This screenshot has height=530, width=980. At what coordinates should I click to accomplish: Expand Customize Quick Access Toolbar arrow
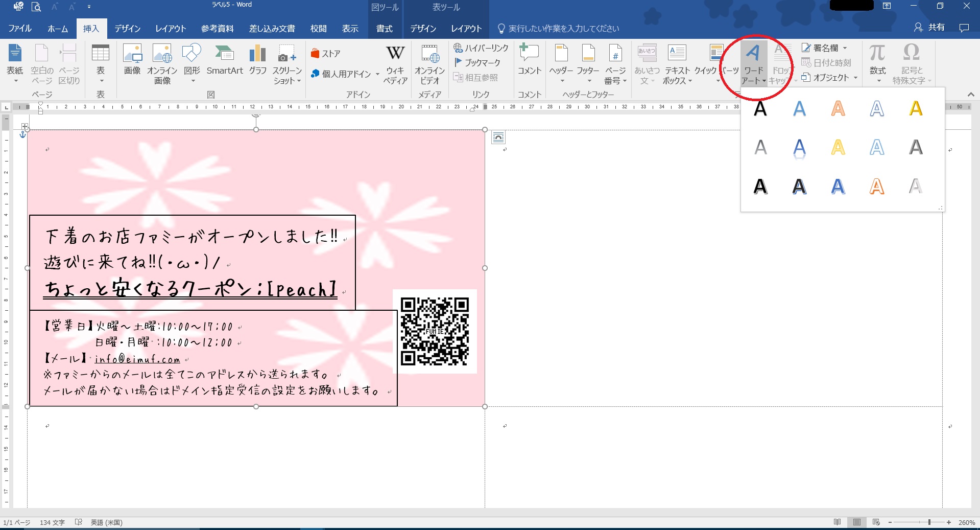89,7
